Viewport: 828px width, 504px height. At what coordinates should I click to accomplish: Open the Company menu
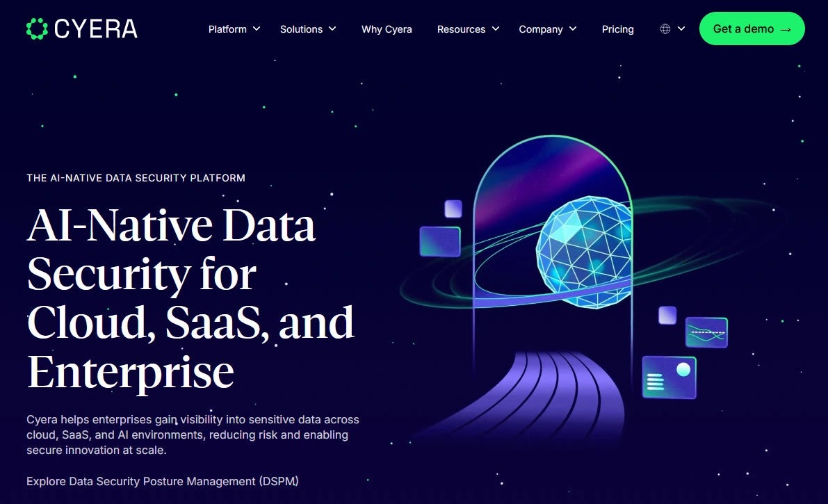pos(541,29)
